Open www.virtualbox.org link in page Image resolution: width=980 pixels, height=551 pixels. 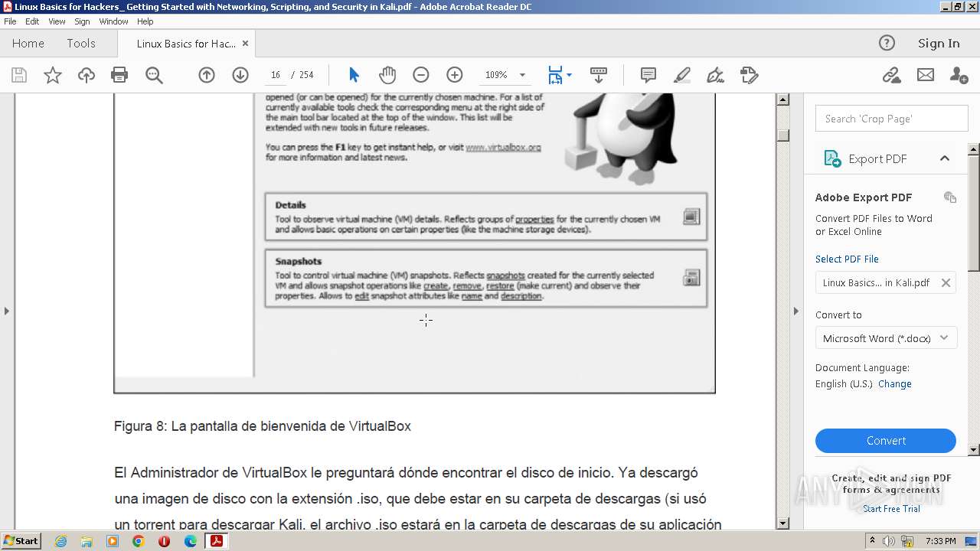pos(503,147)
